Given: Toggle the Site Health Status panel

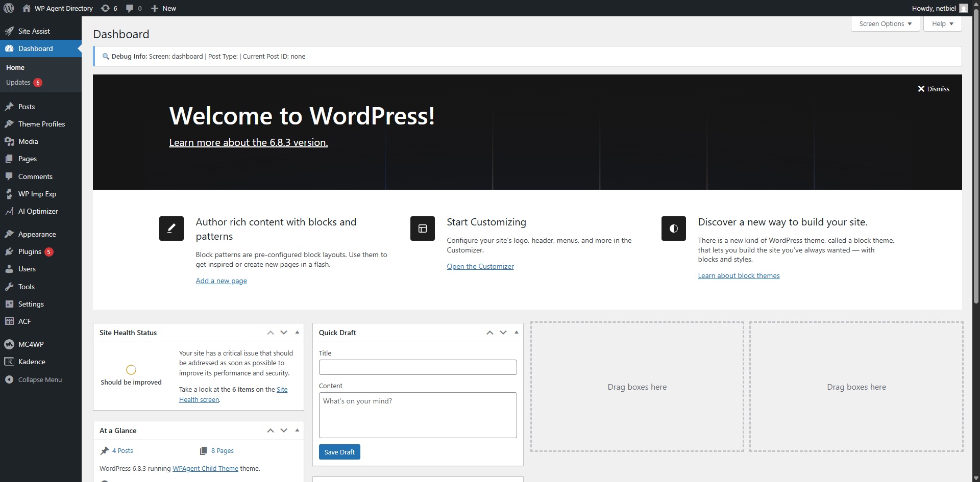Looking at the screenshot, I should click(x=297, y=333).
